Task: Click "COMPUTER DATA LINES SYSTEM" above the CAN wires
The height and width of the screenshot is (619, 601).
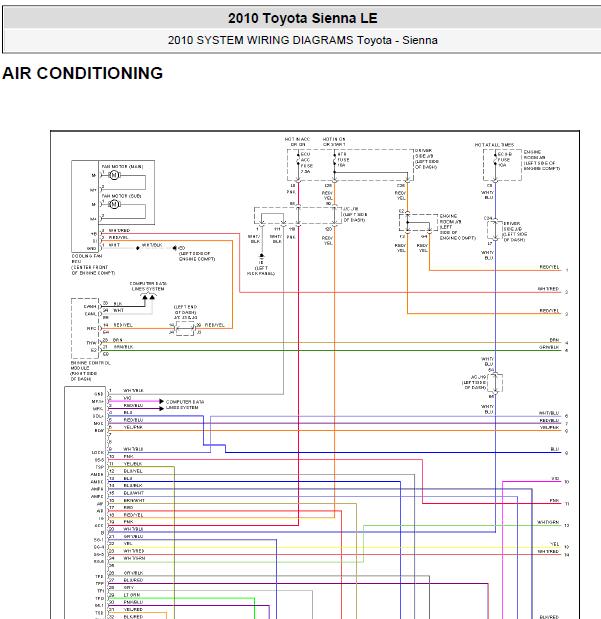Action: click(148, 286)
